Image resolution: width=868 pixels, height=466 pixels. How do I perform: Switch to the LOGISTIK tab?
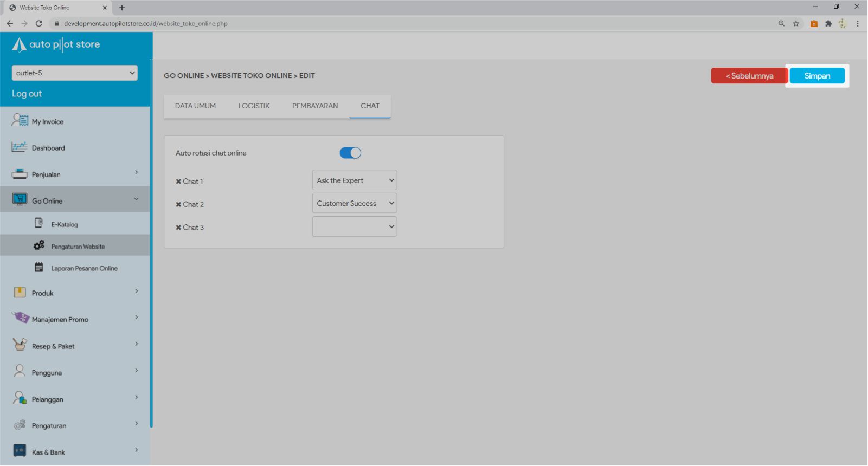point(254,106)
